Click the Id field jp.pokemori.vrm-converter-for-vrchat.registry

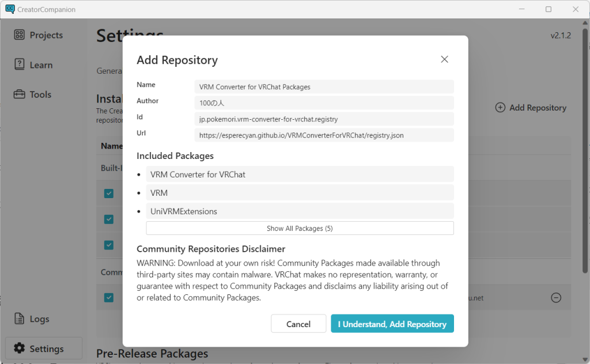[x=324, y=119]
